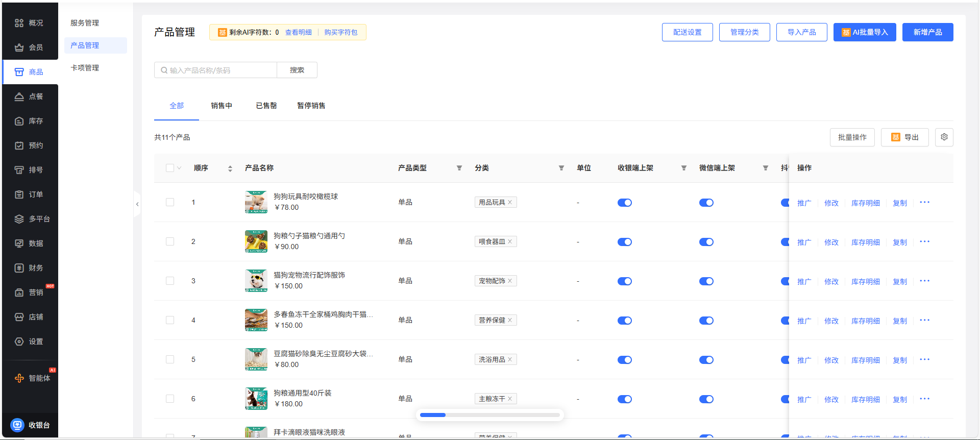Open the 产品类型 column filter

459,168
